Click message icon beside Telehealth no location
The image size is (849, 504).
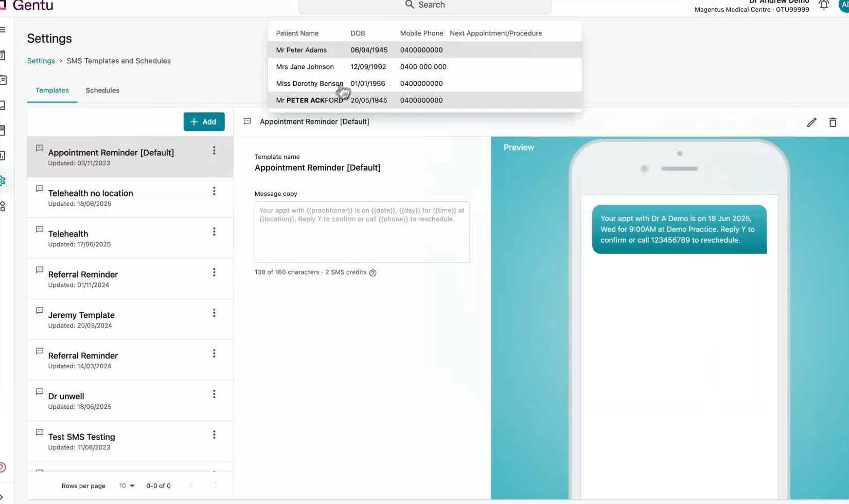click(40, 189)
